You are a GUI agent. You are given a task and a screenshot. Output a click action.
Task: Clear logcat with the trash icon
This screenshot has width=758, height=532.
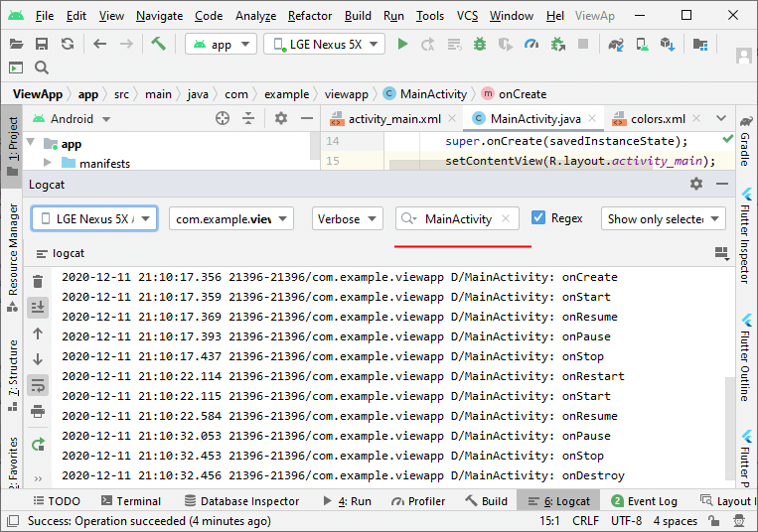(x=38, y=282)
